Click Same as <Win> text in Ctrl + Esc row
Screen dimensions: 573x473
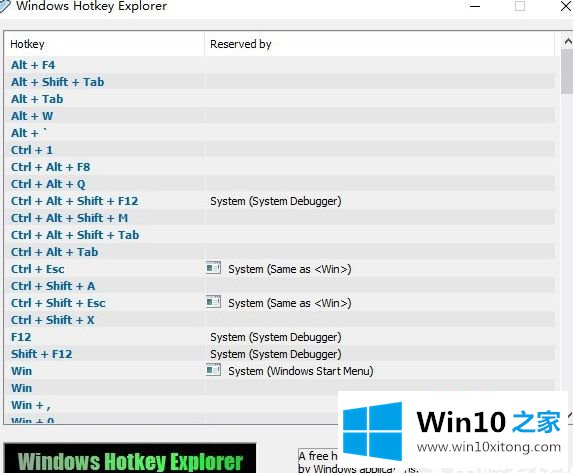pyautogui.click(x=289, y=269)
